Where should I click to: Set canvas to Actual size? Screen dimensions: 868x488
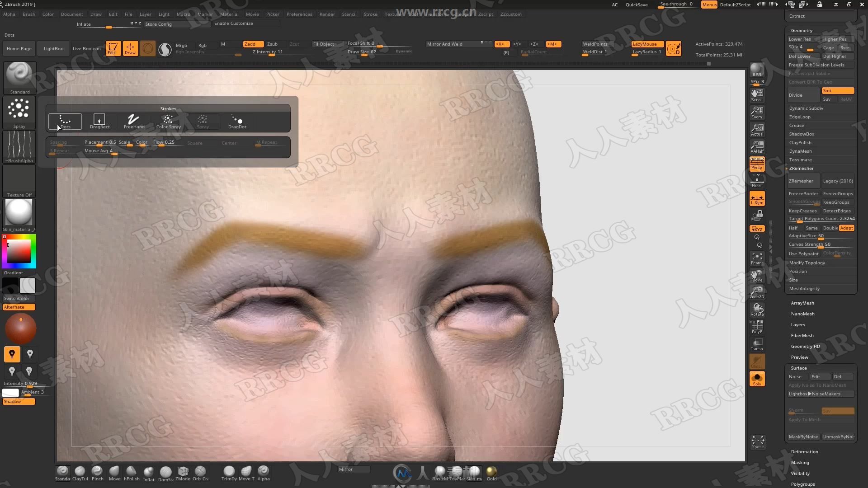coord(757,130)
